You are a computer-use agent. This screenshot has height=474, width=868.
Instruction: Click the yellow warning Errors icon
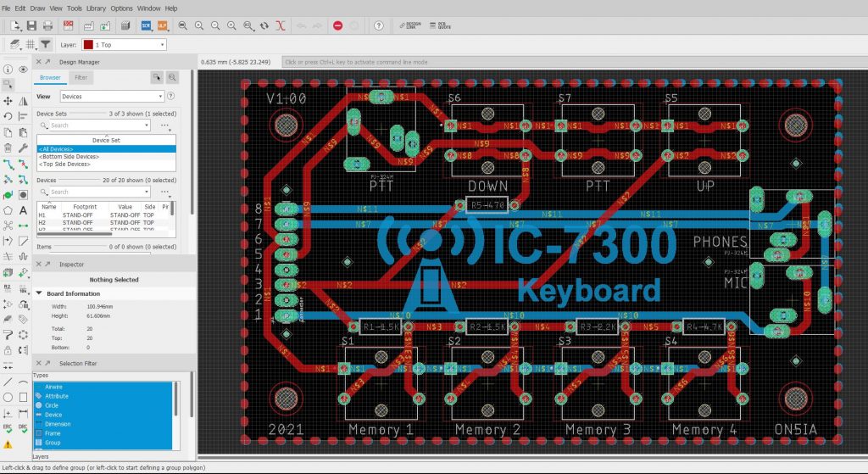coord(8,444)
